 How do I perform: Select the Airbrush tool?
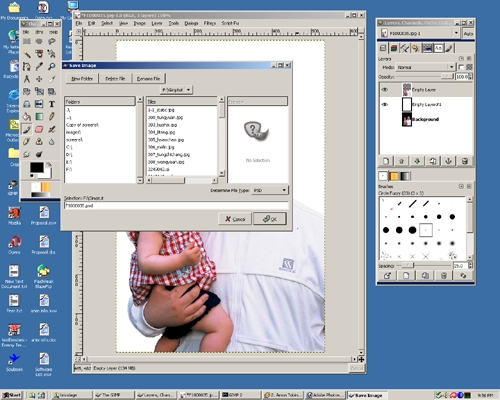point(51,129)
